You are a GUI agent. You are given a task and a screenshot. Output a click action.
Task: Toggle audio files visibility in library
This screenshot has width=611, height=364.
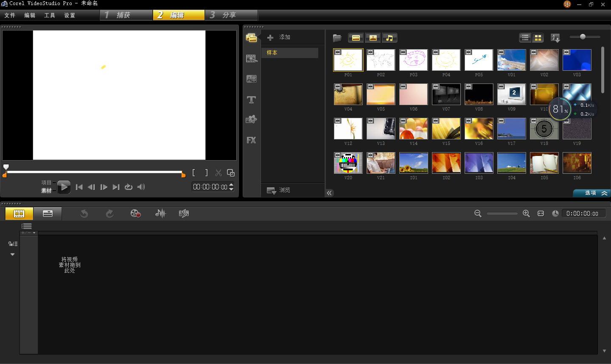pyautogui.click(x=389, y=38)
